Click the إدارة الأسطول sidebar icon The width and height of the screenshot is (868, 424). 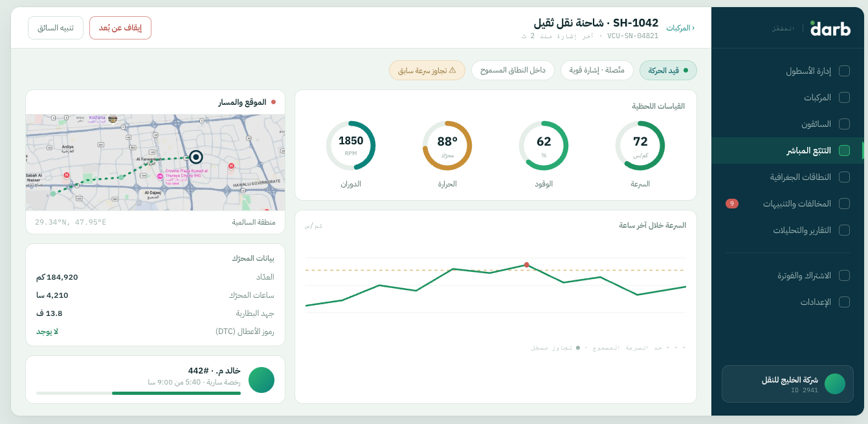coord(844,71)
